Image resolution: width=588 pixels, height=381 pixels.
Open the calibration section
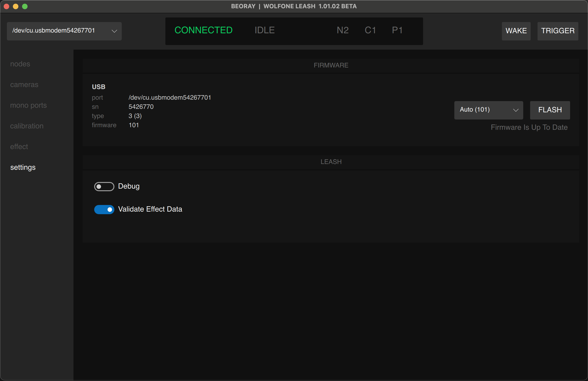pos(27,126)
